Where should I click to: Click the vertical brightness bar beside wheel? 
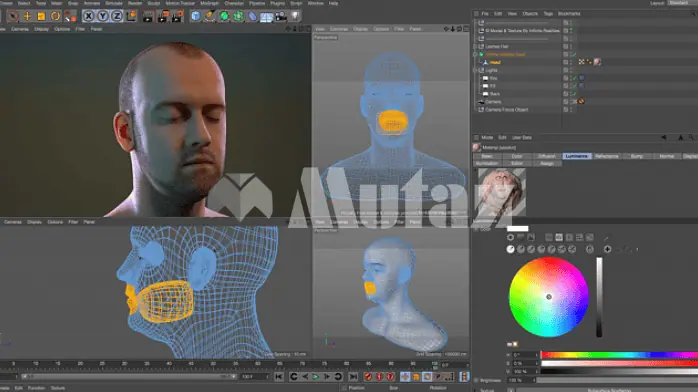pos(599,297)
